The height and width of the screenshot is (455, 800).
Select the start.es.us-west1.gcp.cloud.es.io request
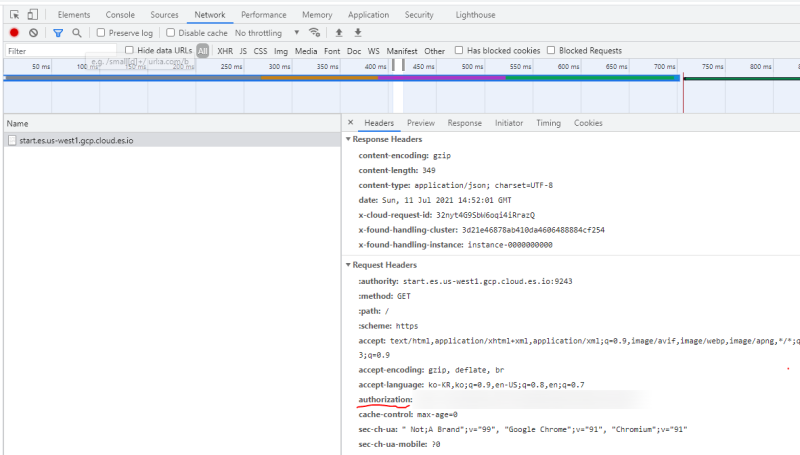coord(76,141)
